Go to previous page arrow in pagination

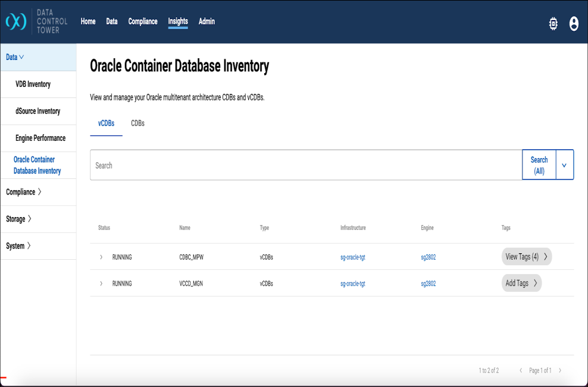(x=521, y=370)
